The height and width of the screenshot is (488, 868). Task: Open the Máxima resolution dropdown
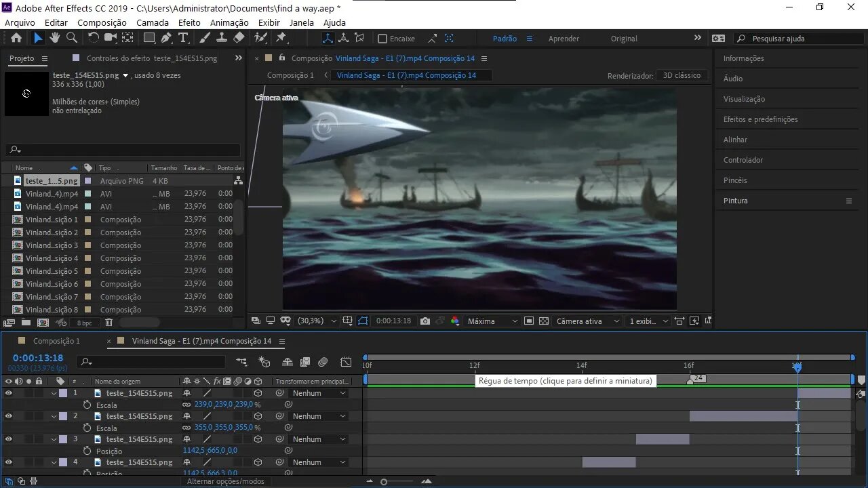pyautogui.click(x=493, y=321)
